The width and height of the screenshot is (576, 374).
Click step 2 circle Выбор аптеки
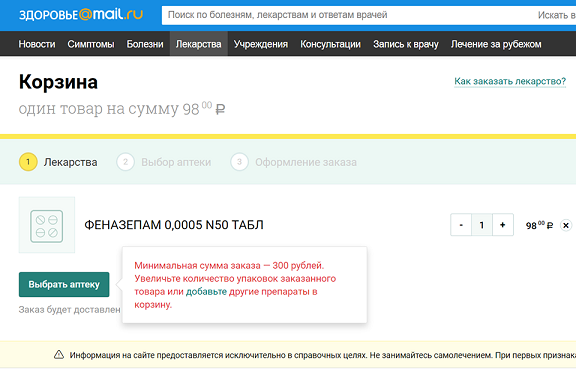click(125, 162)
